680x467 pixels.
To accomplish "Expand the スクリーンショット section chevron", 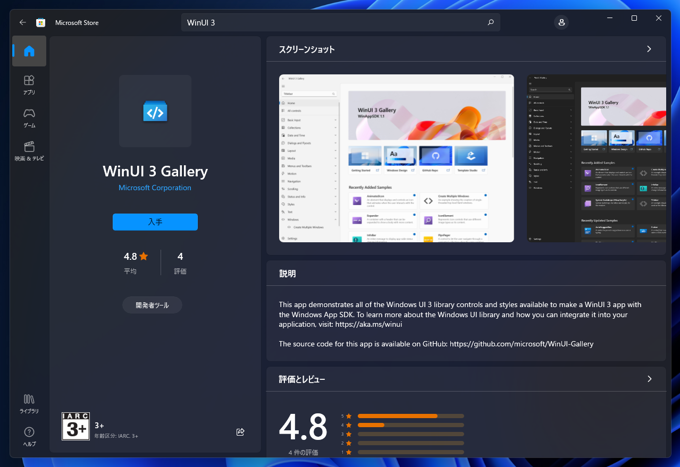I will coord(649,49).
